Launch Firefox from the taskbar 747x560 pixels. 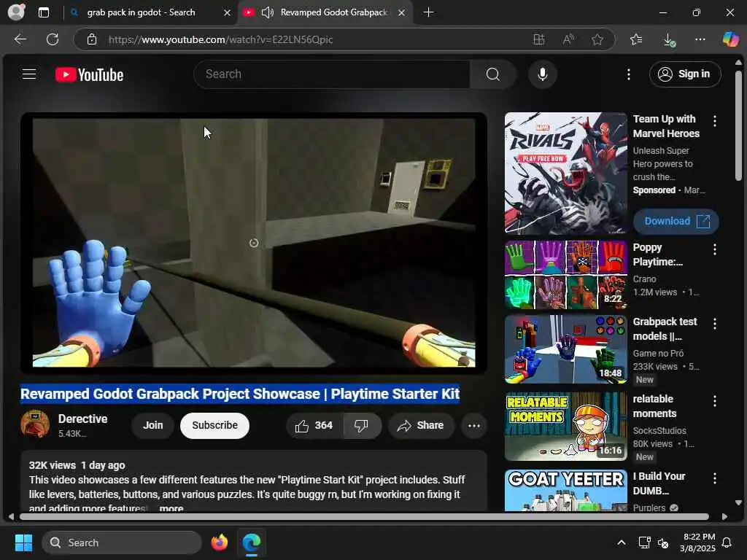219,542
